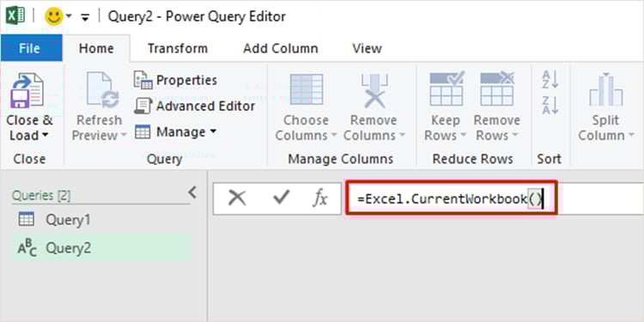
Task: Open the Add Column tab
Action: [281, 48]
